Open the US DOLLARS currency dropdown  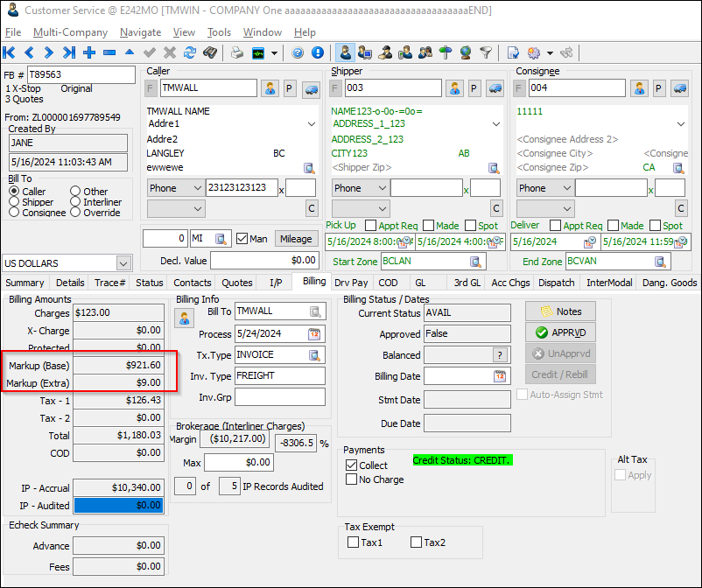tap(123, 263)
